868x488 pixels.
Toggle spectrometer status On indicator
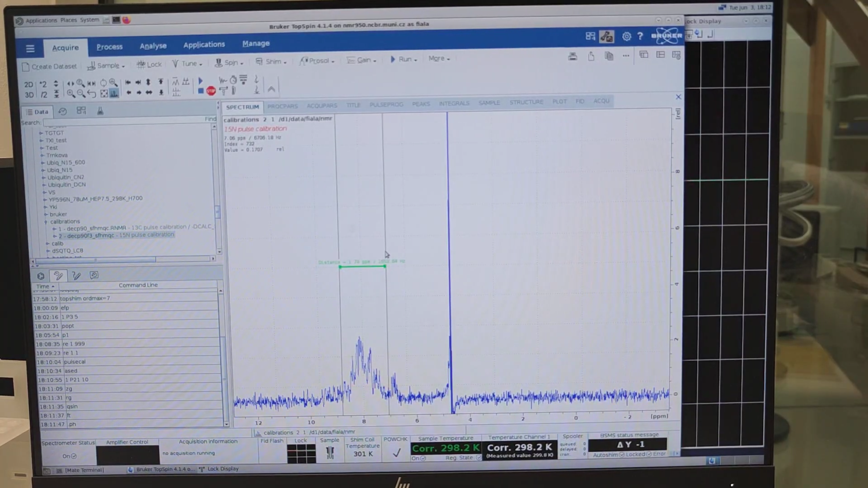click(69, 456)
